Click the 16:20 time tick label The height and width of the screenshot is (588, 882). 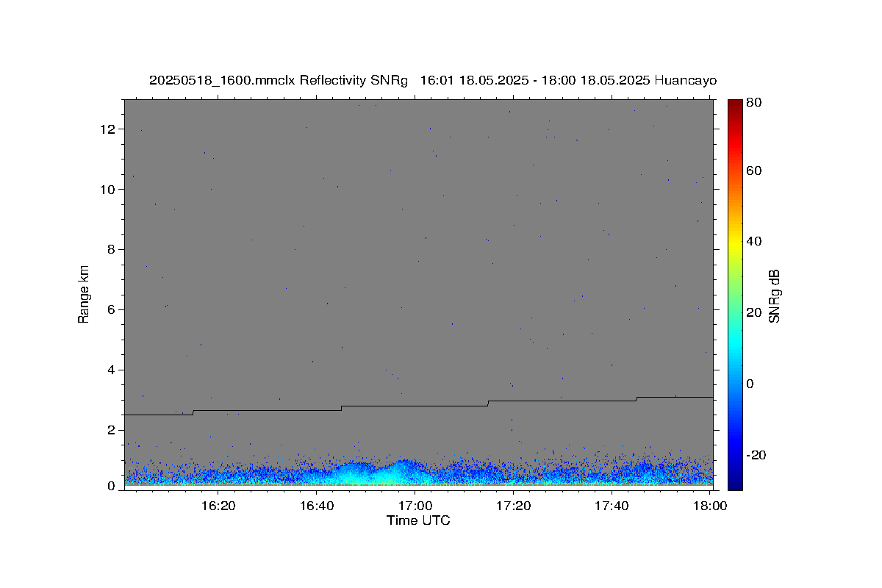pyautogui.click(x=218, y=506)
